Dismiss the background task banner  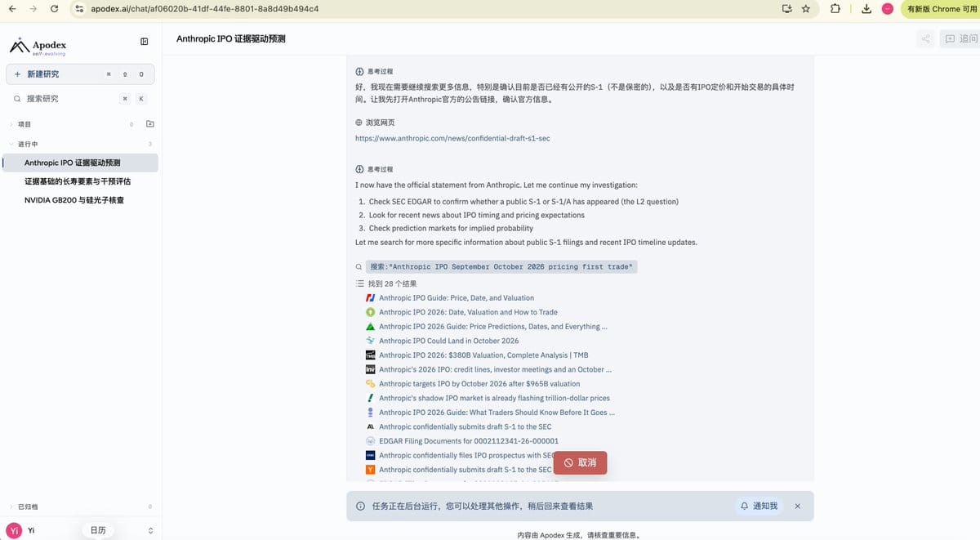(x=798, y=507)
